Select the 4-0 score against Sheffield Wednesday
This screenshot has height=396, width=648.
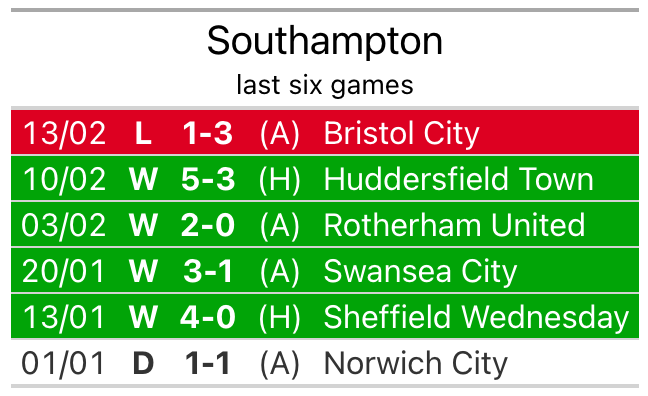(208, 317)
